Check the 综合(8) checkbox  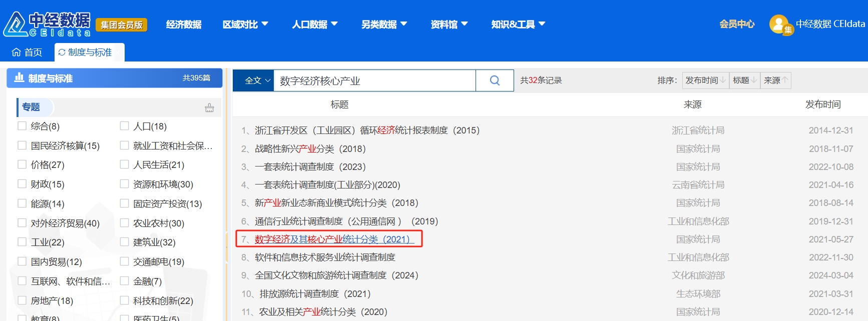point(22,125)
